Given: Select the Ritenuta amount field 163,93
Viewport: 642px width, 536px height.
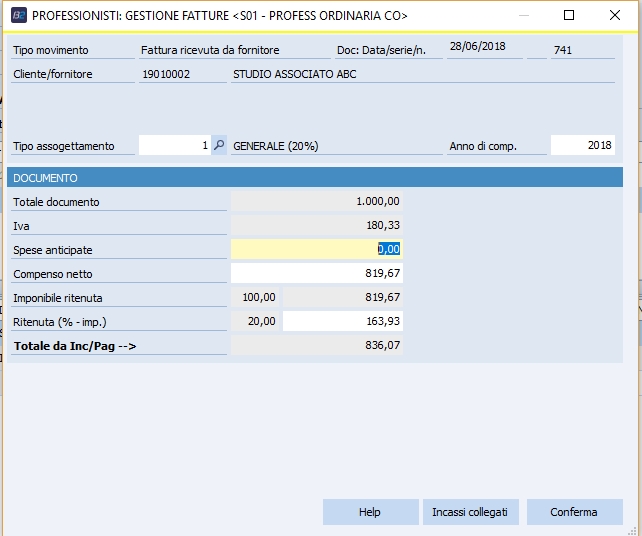Looking at the screenshot, I should pyautogui.click(x=343, y=321).
